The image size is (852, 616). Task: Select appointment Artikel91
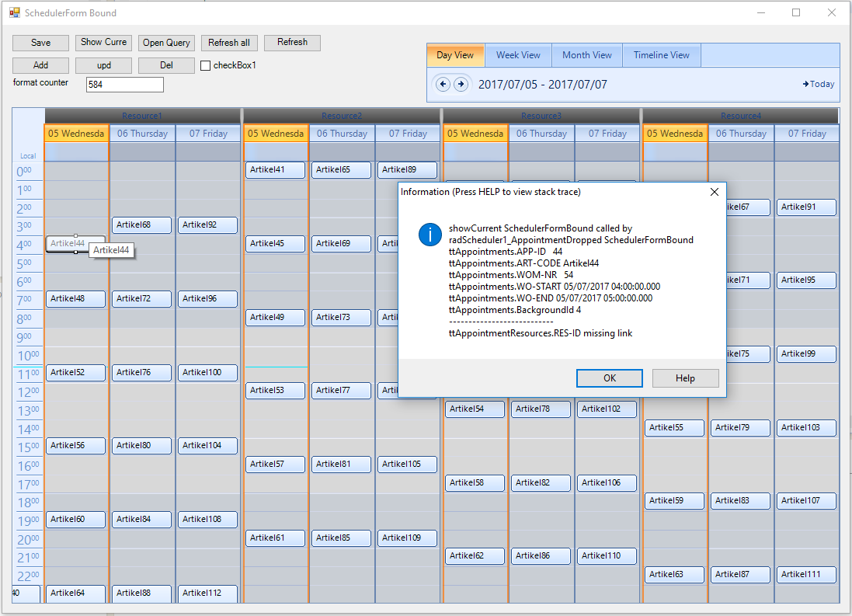tap(806, 207)
